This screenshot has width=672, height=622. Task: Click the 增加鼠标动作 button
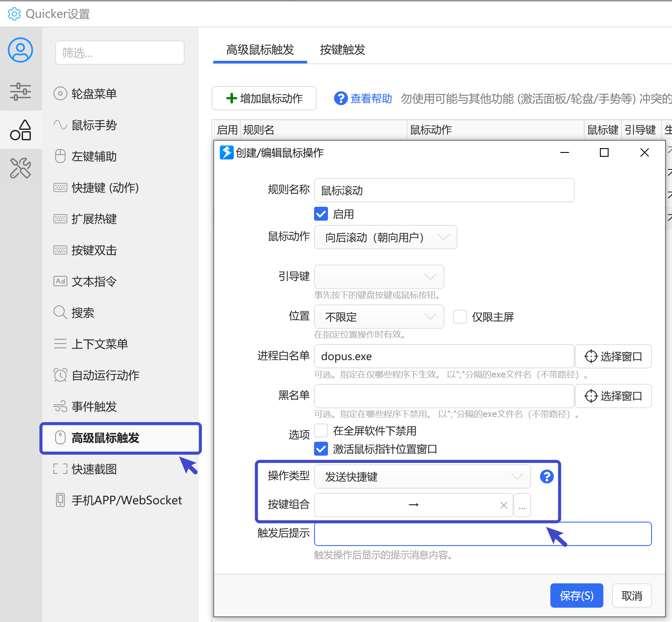pyautogui.click(x=264, y=99)
